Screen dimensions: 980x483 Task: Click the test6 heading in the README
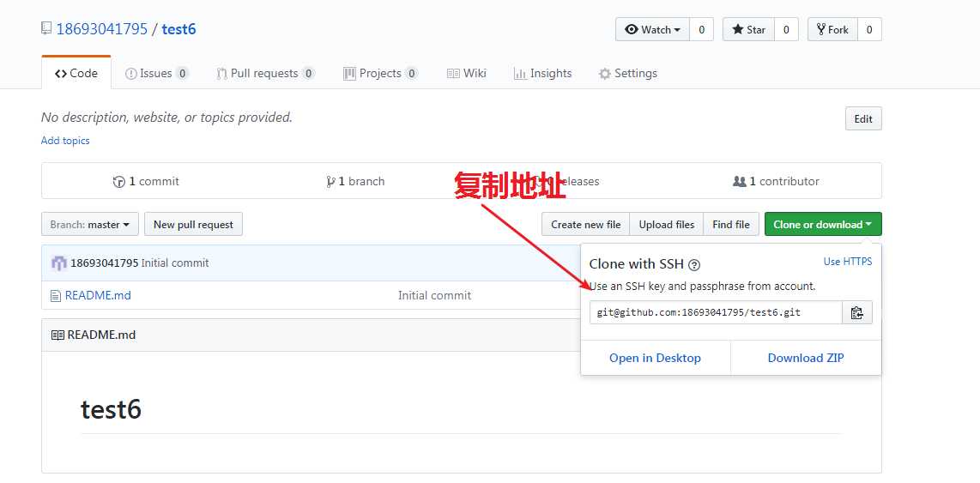112,409
